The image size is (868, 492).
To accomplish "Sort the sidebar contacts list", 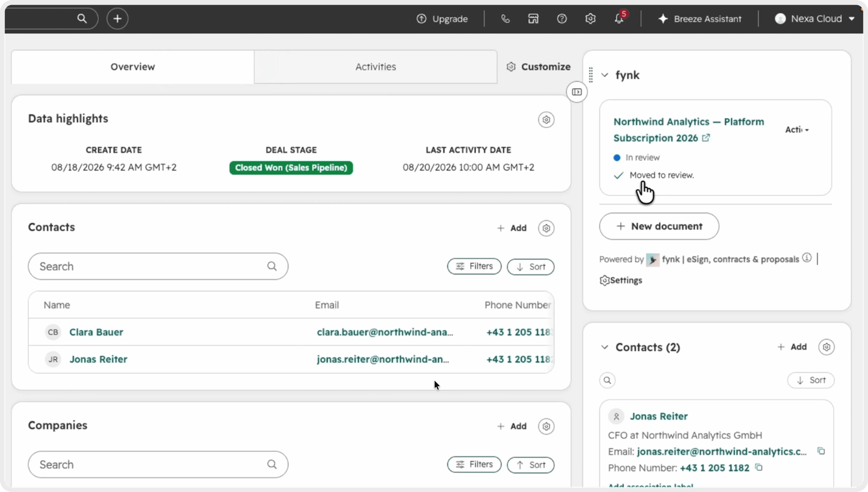I will (811, 380).
